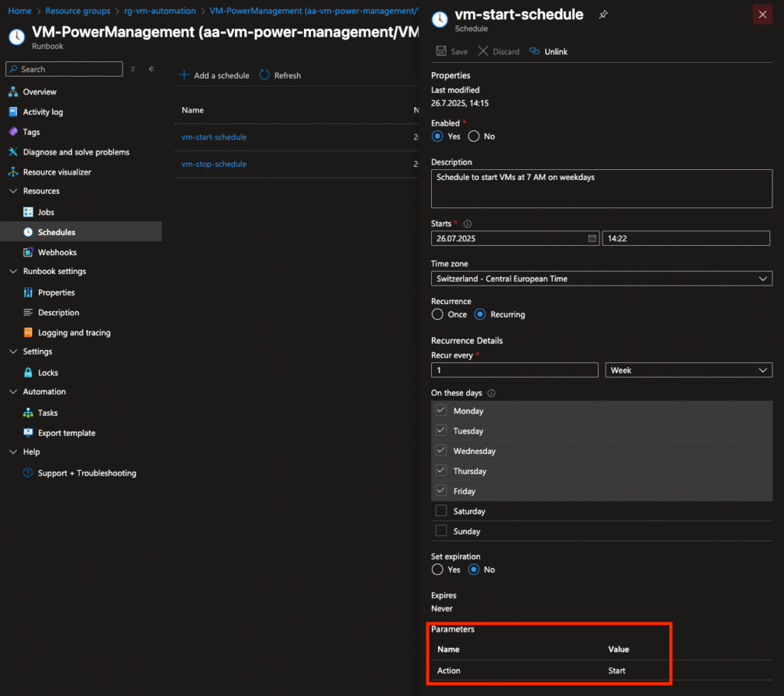
Task: Select Once recurrence option
Action: pos(437,314)
